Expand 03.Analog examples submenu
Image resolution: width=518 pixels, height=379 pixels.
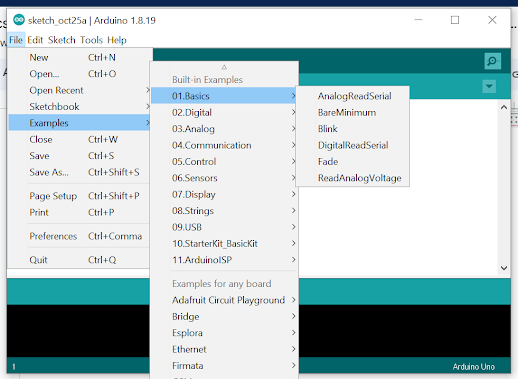pos(224,129)
